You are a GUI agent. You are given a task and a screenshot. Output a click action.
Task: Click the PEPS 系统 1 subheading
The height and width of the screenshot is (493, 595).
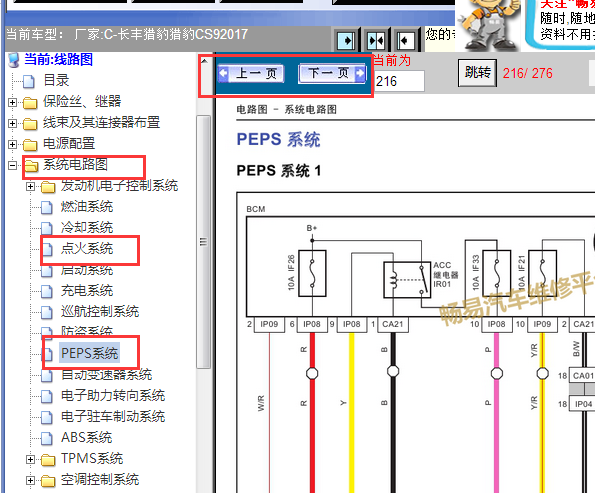pyautogui.click(x=279, y=170)
